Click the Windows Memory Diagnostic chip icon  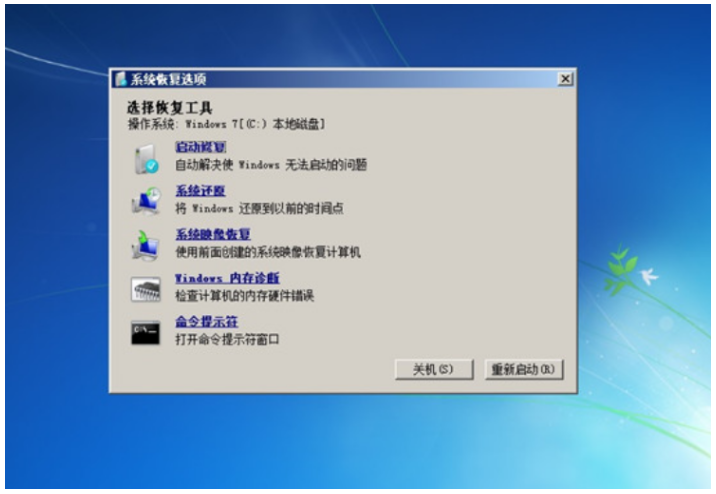146,288
